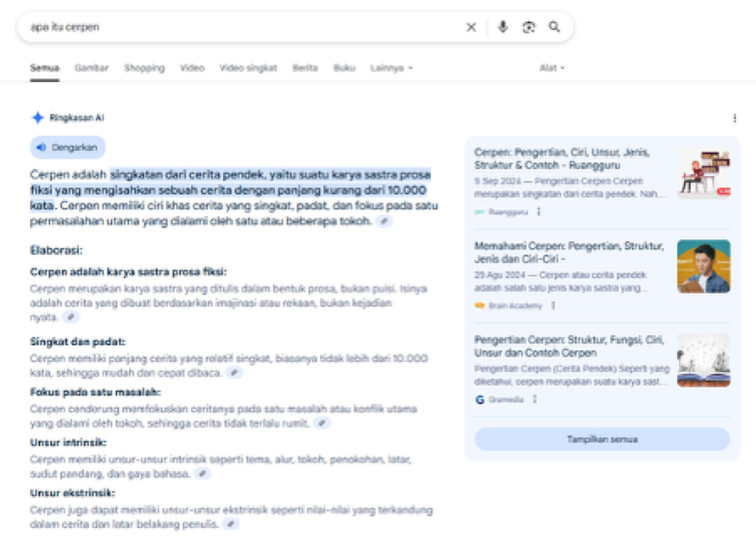Click 'Unsur ekstrinsik:' heading
Screen dimensions: 756x538
(72, 493)
